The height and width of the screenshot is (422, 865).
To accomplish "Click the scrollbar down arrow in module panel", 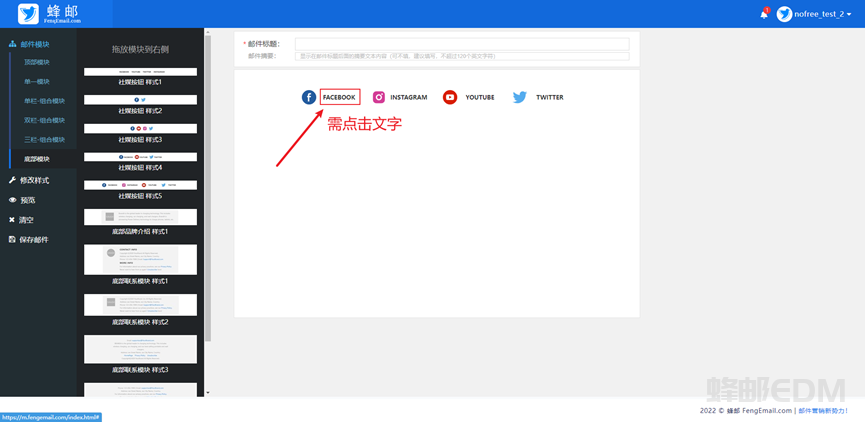I will coord(207,393).
